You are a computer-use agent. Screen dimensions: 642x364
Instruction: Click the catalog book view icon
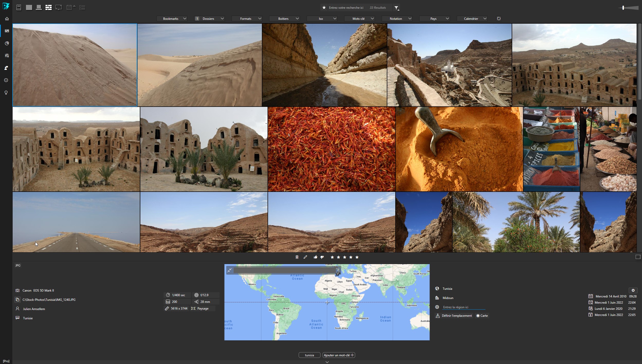[19, 7]
